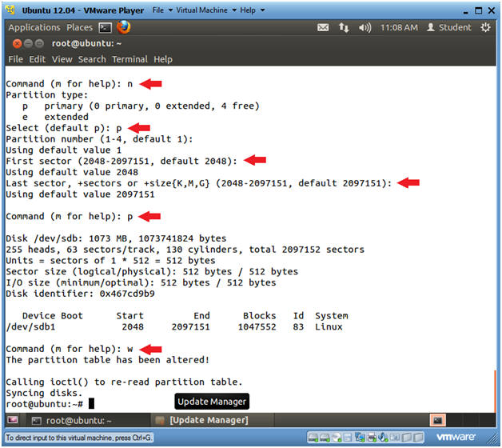Image resolution: width=502 pixels, height=448 pixels.
Task: Open the terminal Help menu
Action: (163, 59)
